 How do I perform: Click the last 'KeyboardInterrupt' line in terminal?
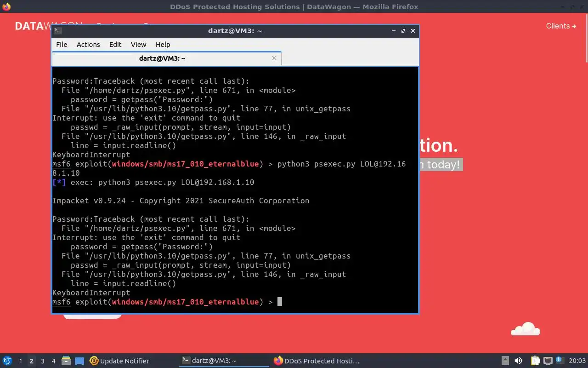91,293
